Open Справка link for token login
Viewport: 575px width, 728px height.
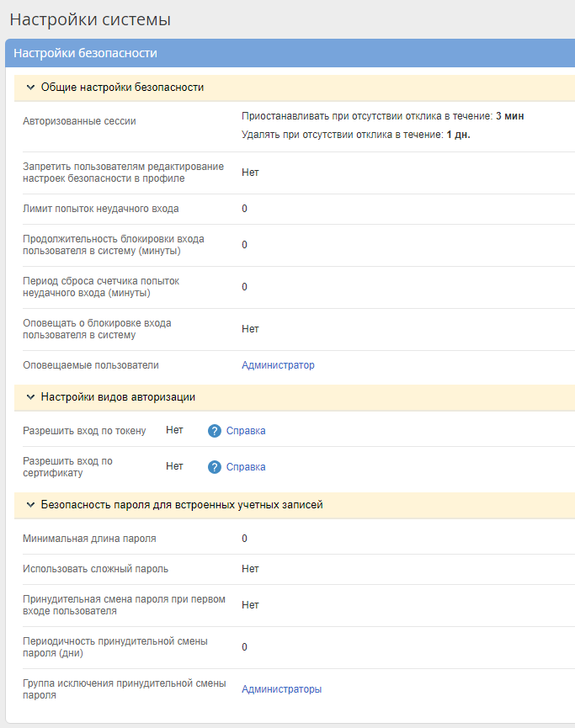click(x=246, y=431)
